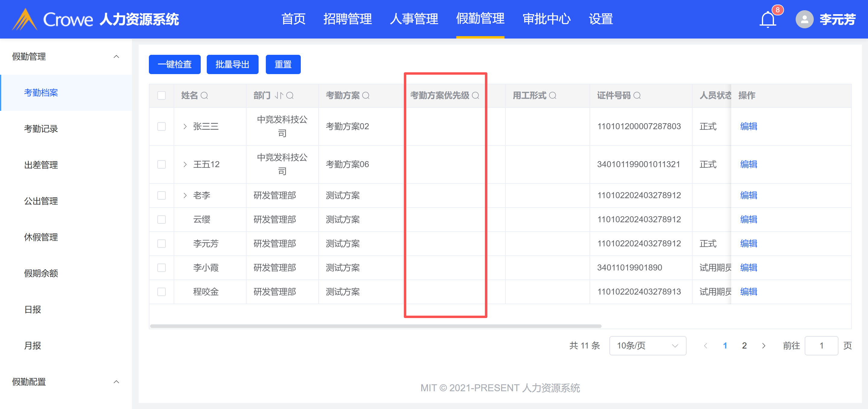Check the row checkbox for 张三三
This screenshot has height=409, width=868.
point(162,126)
